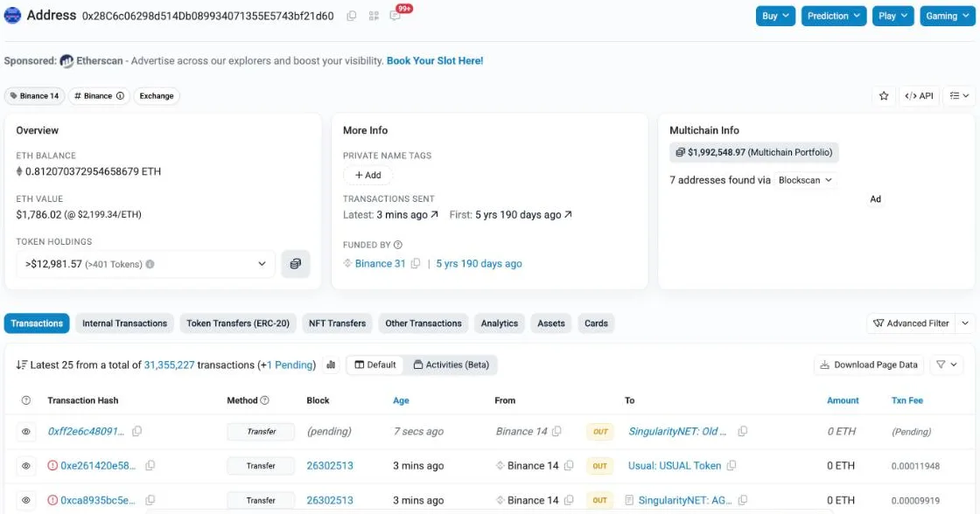Screen dimensions: 980x514
Task: Open the Prediction dropdown
Action: click(x=833, y=16)
